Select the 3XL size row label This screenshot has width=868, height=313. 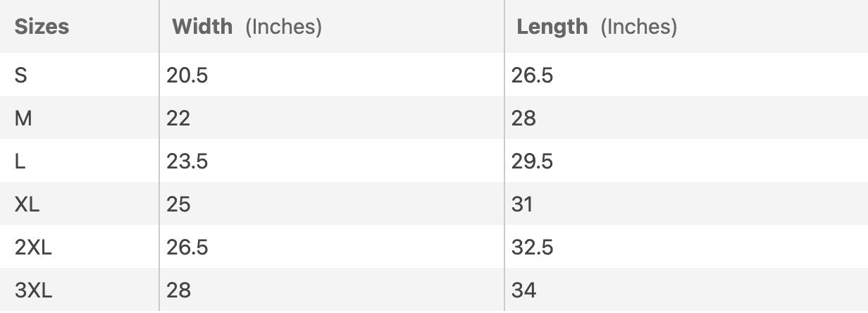coord(33,290)
